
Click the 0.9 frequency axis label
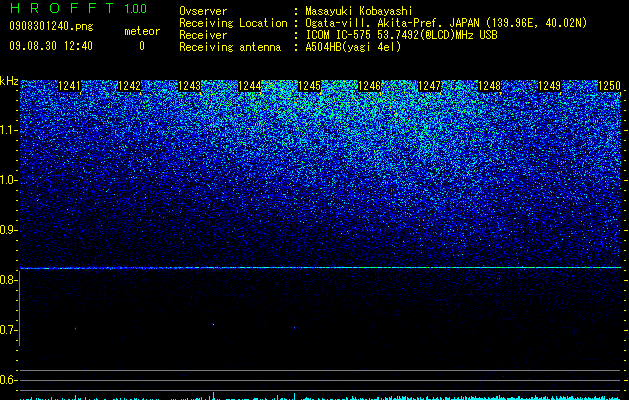tap(9, 230)
